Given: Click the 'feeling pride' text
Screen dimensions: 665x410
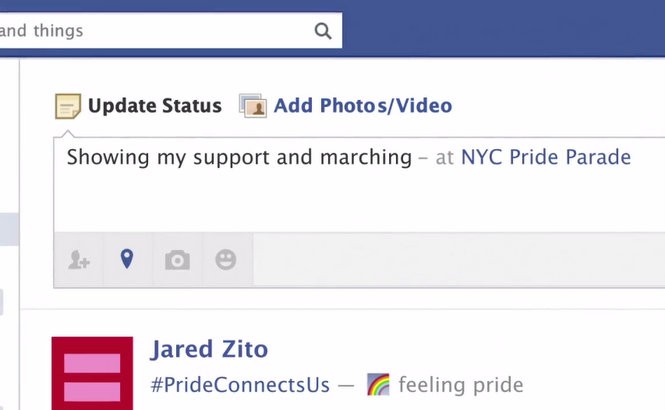Looking at the screenshot, I should (x=461, y=385).
